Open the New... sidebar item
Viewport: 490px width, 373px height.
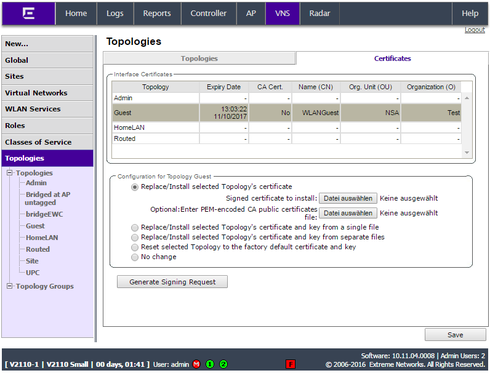tap(47, 44)
